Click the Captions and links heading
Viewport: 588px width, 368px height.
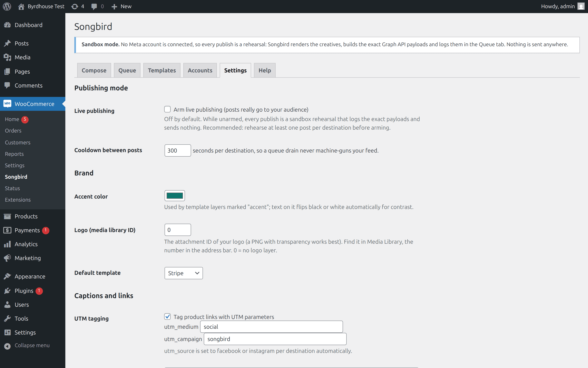point(104,296)
